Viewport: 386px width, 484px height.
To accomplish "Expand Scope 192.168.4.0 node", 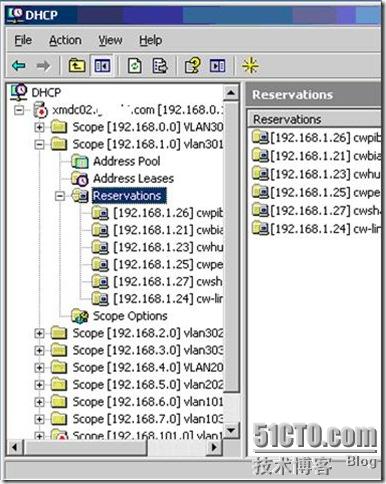I will pos(39,367).
